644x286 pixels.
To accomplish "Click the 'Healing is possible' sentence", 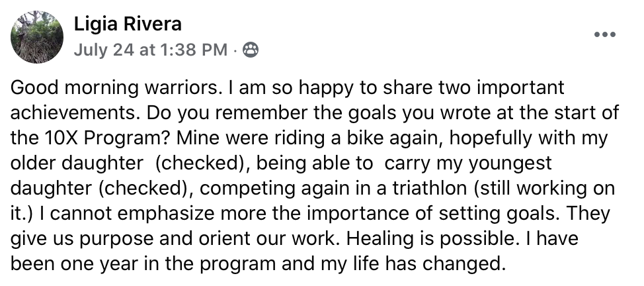I will click(430, 239).
